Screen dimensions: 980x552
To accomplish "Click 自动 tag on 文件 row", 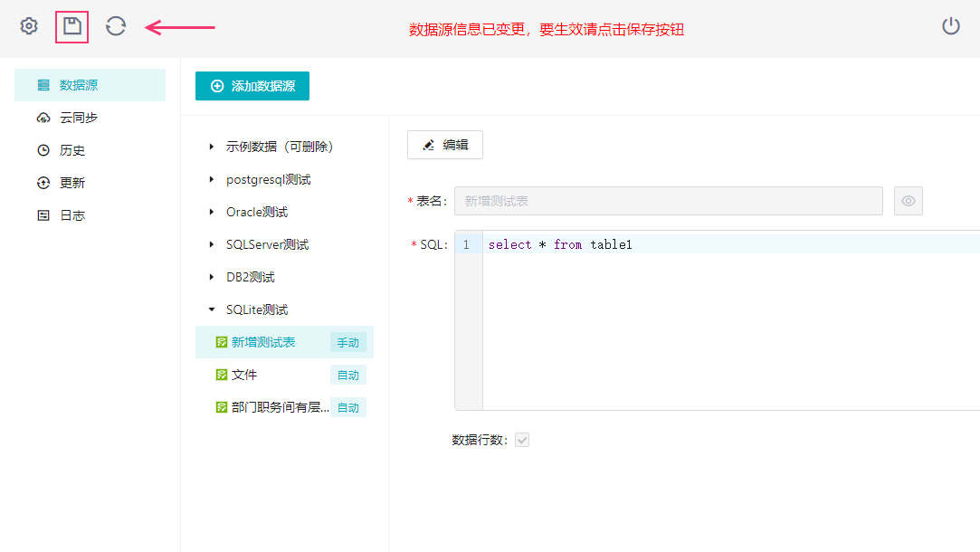I will point(348,375).
